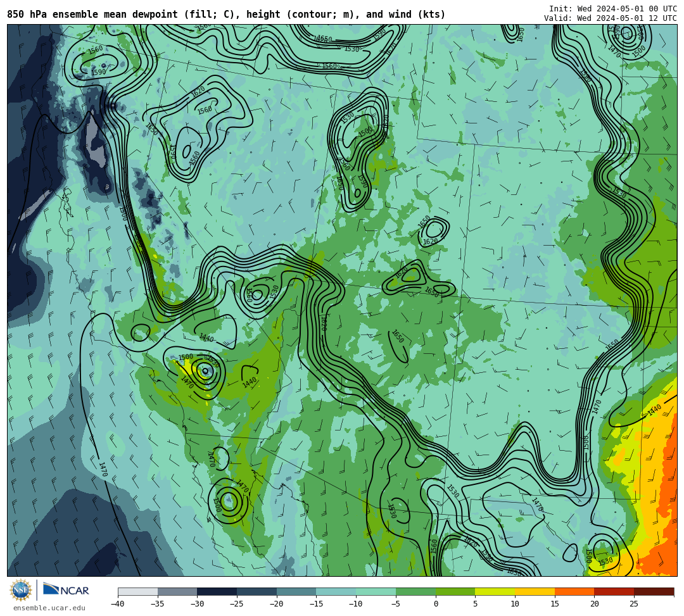Click the -35 colorbar tick label
This screenshot has height=616, width=684.
point(157,604)
